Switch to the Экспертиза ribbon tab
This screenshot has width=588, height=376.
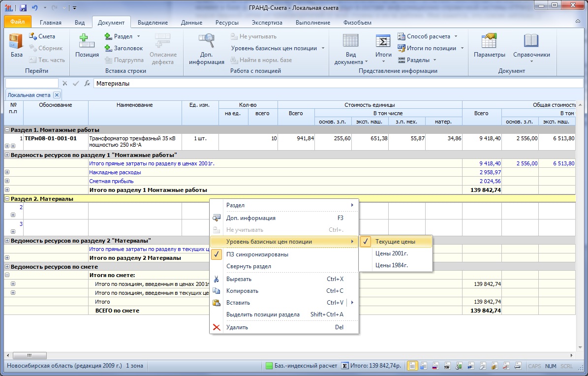[267, 23]
